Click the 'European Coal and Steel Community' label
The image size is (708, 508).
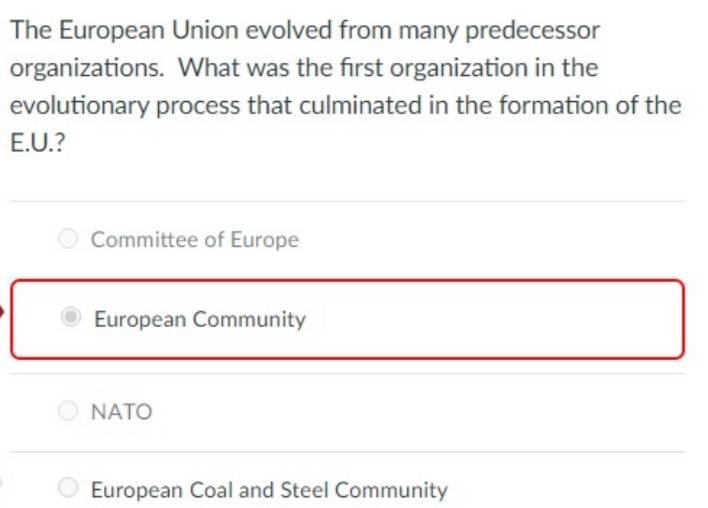tap(269, 490)
